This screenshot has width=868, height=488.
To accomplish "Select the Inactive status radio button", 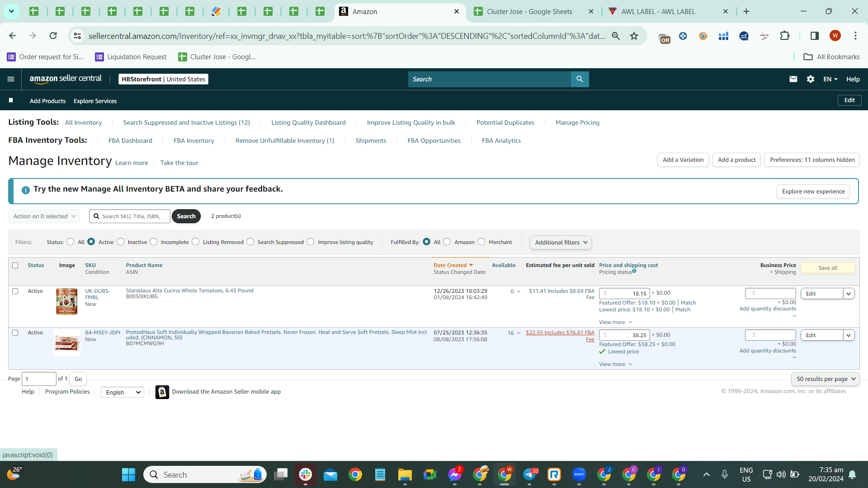I will pyautogui.click(x=120, y=242).
